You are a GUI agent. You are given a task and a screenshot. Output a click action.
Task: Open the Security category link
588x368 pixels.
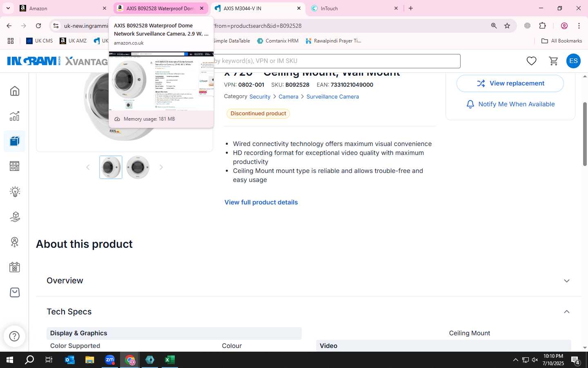260,97
